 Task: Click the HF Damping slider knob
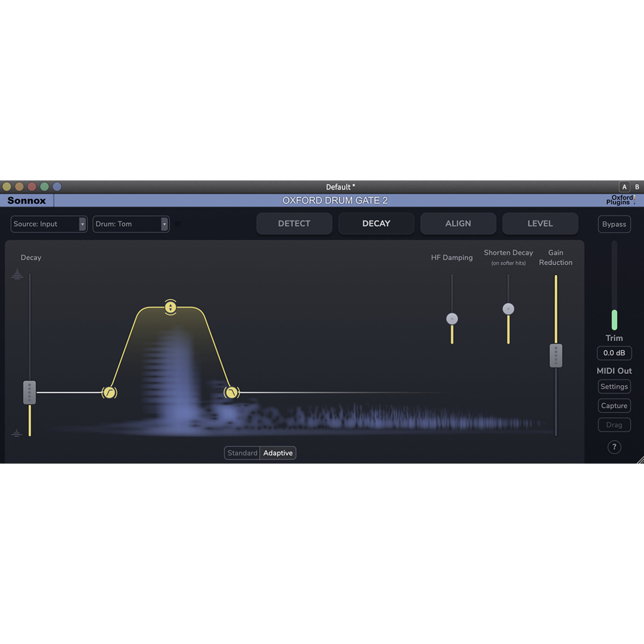[x=452, y=319]
